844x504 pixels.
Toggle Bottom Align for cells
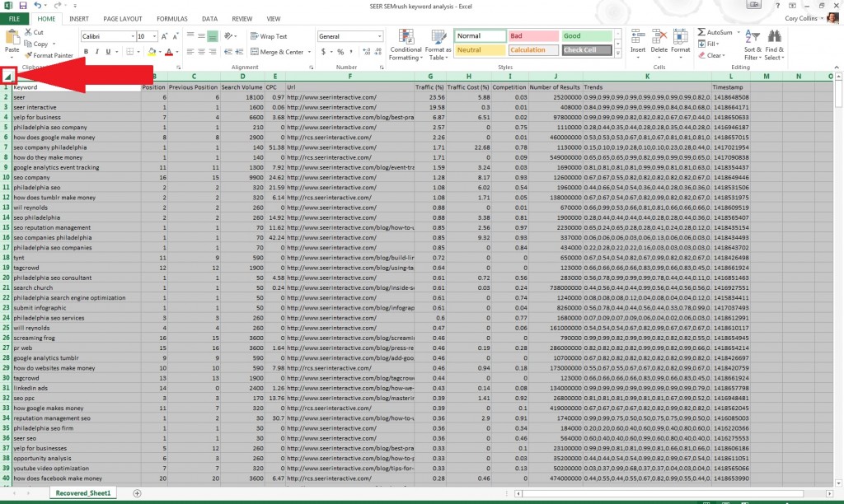tap(213, 36)
